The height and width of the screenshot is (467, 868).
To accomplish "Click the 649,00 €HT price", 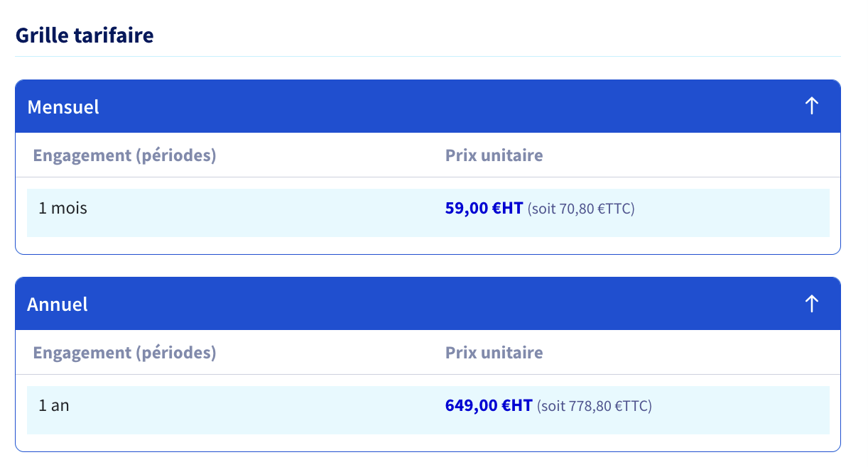I will point(489,405).
